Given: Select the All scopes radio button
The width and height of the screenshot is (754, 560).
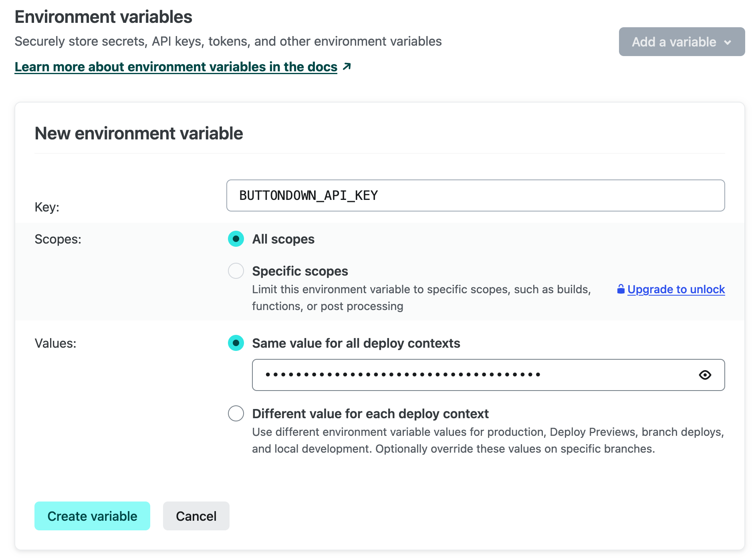Looking at the screenshot, I should 236,239.
